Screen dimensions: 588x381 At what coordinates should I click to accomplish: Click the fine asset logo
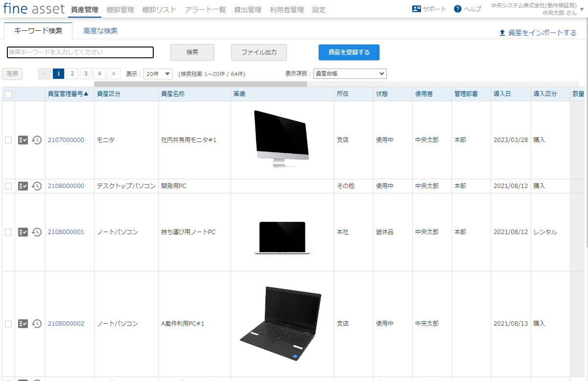point(34,8)
